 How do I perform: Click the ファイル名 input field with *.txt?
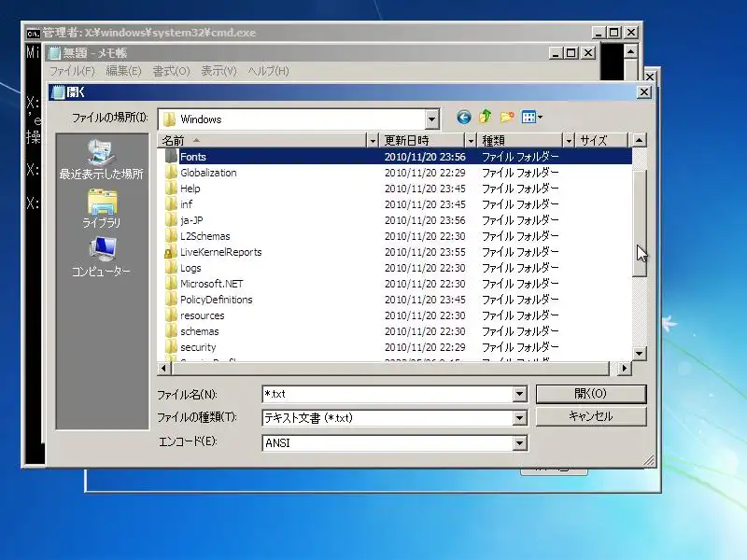pos(387,394)
